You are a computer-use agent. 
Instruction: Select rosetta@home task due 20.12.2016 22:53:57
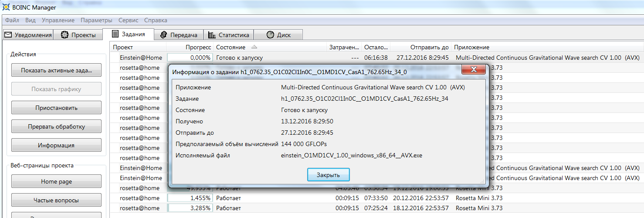(x=377, y=198)
